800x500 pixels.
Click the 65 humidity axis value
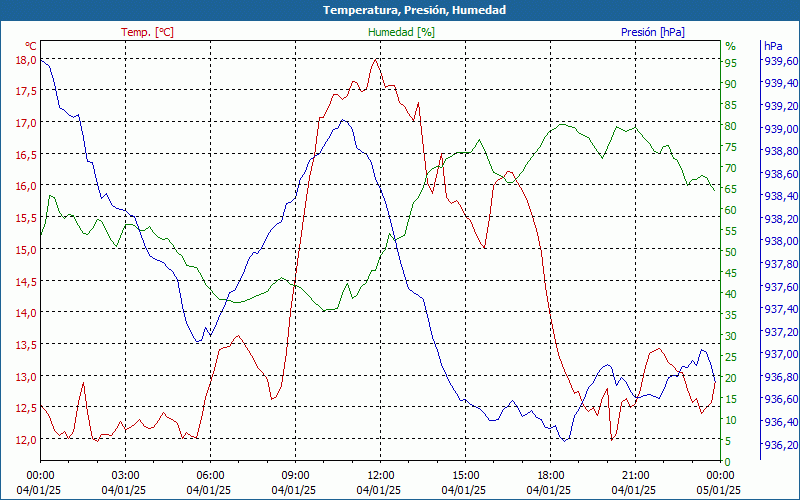731,189
